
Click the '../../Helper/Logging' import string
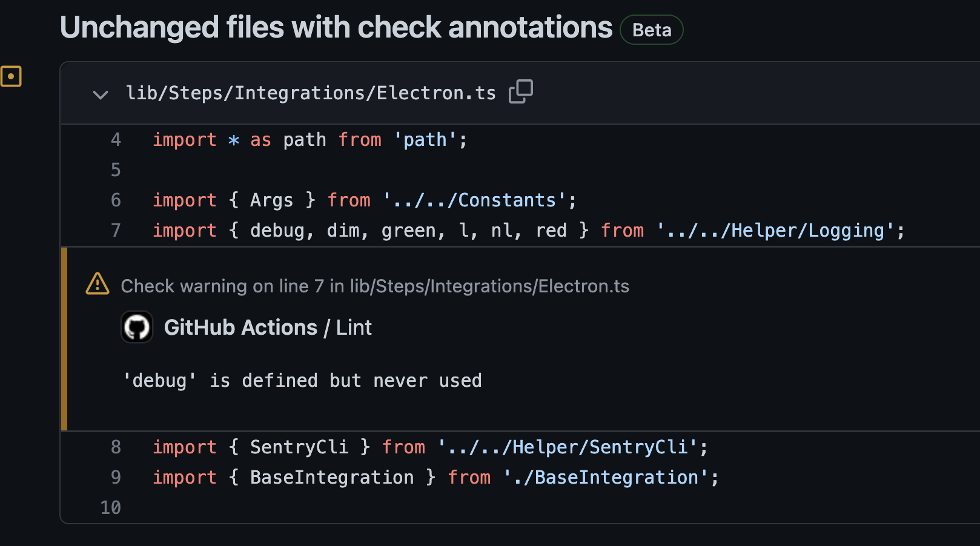(x=775, y=231)
